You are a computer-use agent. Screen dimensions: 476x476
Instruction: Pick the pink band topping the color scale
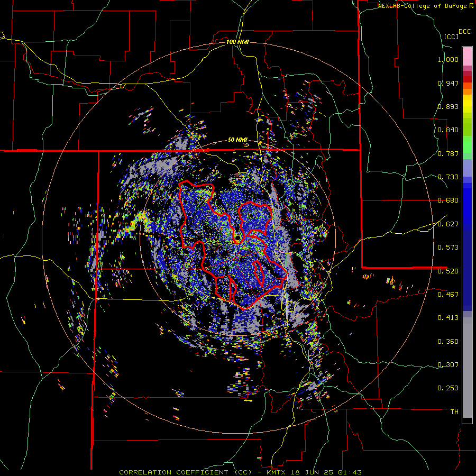click(467, 56)
